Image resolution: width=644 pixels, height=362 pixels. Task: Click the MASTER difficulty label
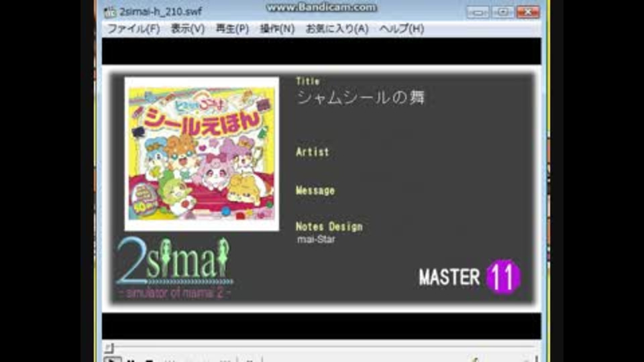tap(449, 278)
